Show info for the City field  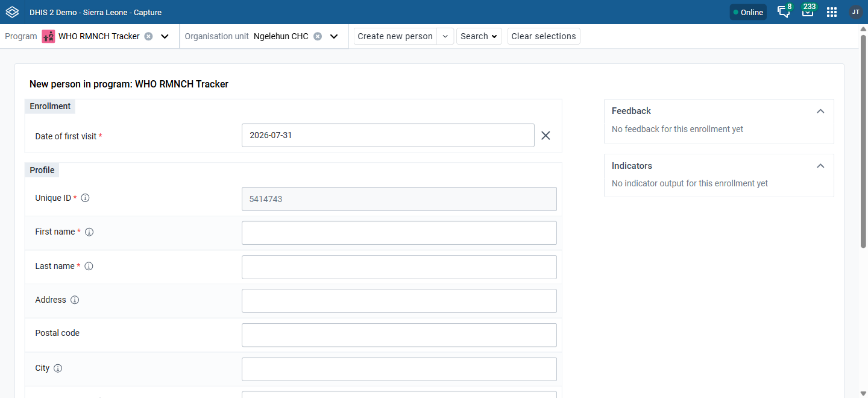(x=58, y=368)
